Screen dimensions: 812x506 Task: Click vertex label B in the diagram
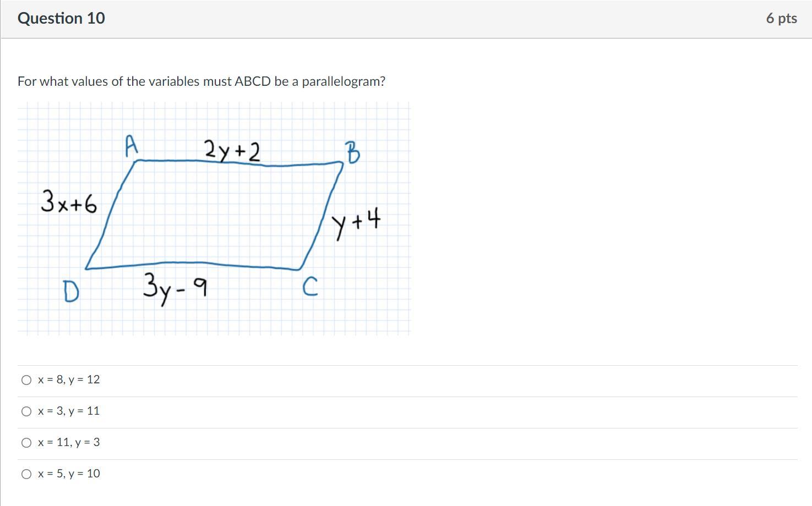352,152
